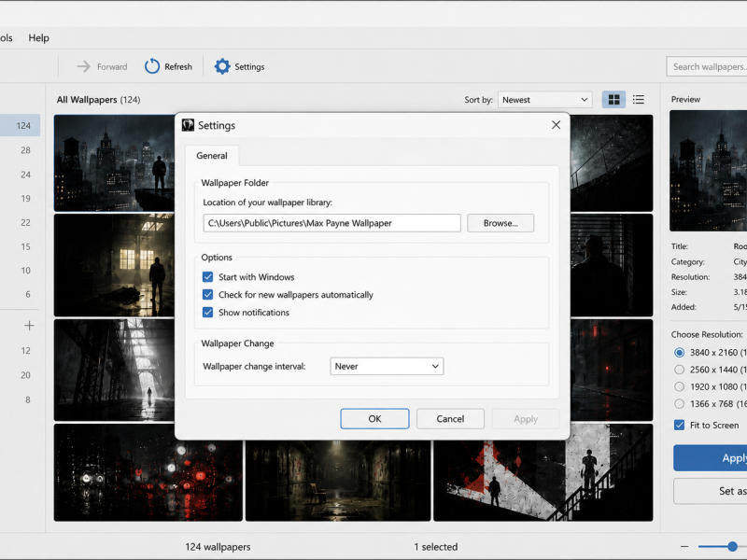Click the Set as button in Preview panel
This screenshot has width=747, height=560.
coord(711,491)
